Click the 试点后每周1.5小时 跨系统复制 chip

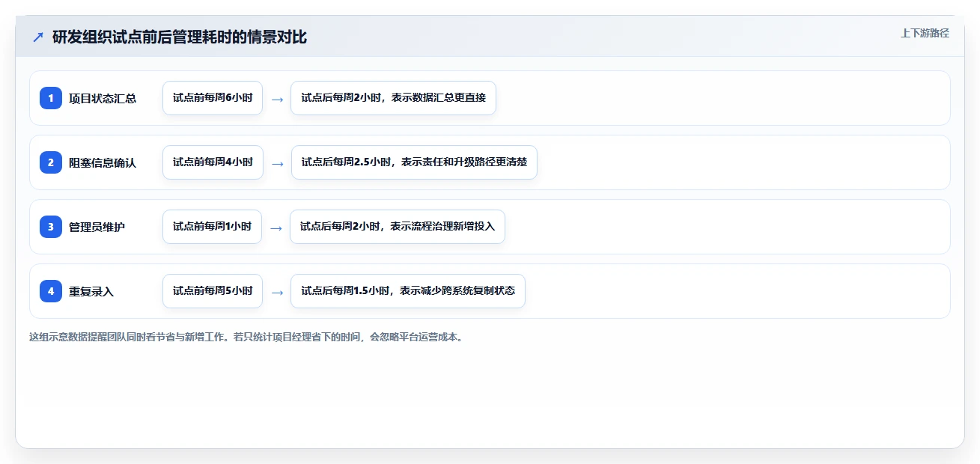(408, 291)
